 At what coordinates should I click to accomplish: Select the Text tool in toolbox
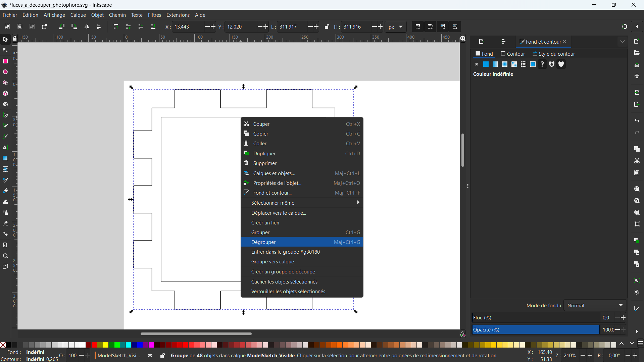coord(5,148)
